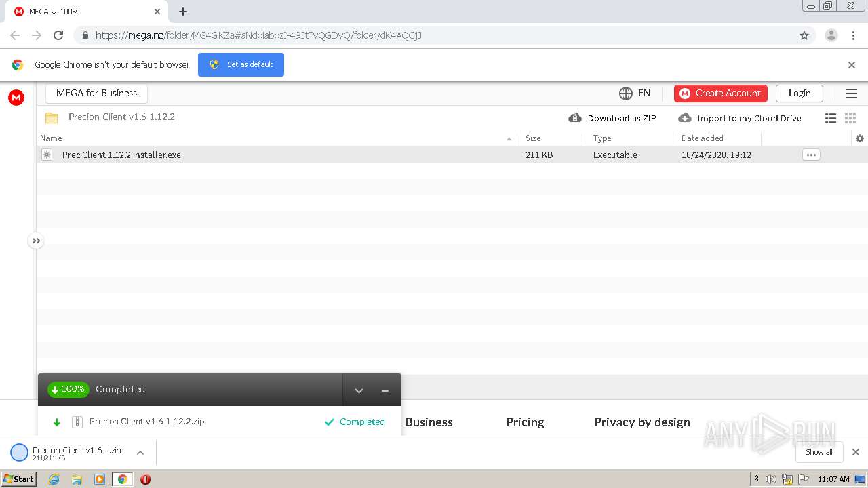Switch to grid thumbnail view
This screenshot has height=488, width=868.
tap(850, 118)
